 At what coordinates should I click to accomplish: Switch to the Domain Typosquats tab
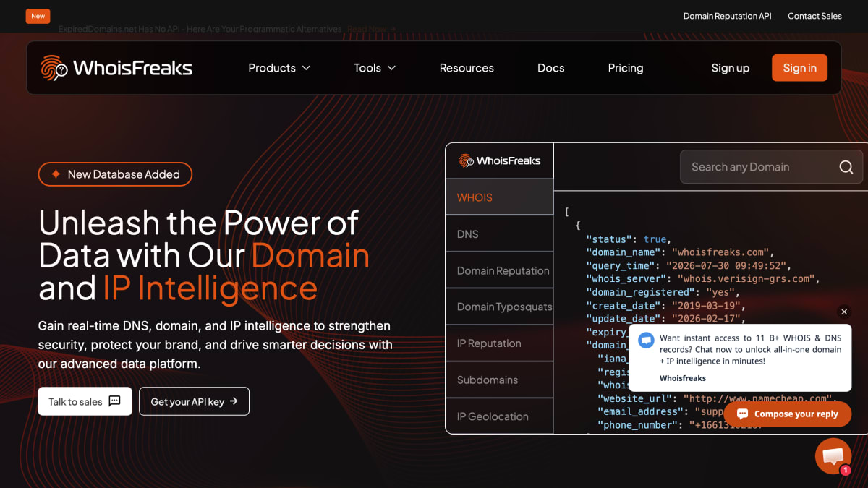click(499, 307)
